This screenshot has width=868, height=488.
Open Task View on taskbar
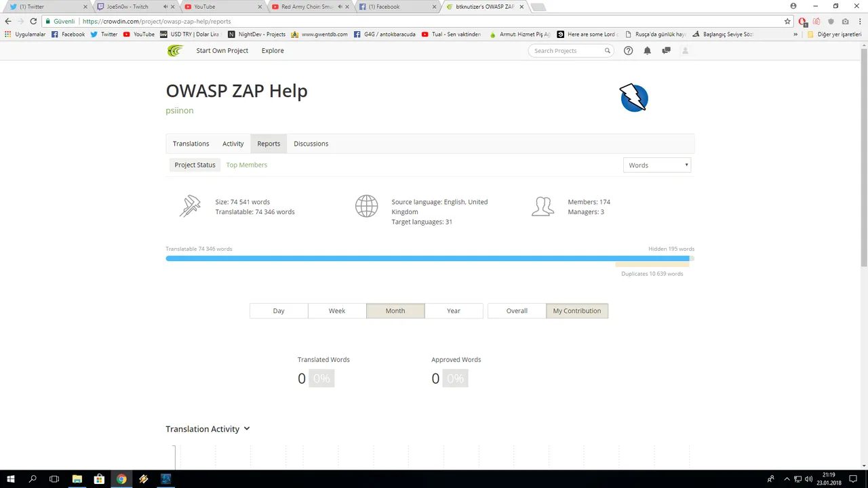tap(54, 479)
